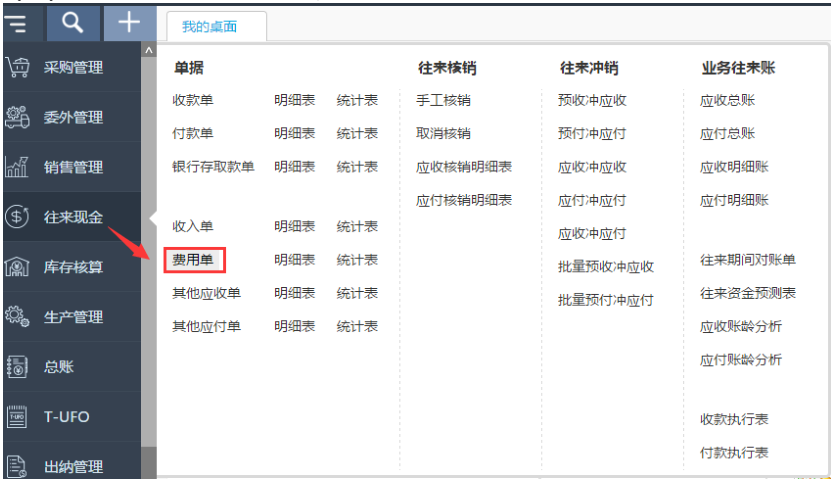Viewport: 831px width, 480px height.
Task: Open 应付冲应付
Action: (593, 200)
